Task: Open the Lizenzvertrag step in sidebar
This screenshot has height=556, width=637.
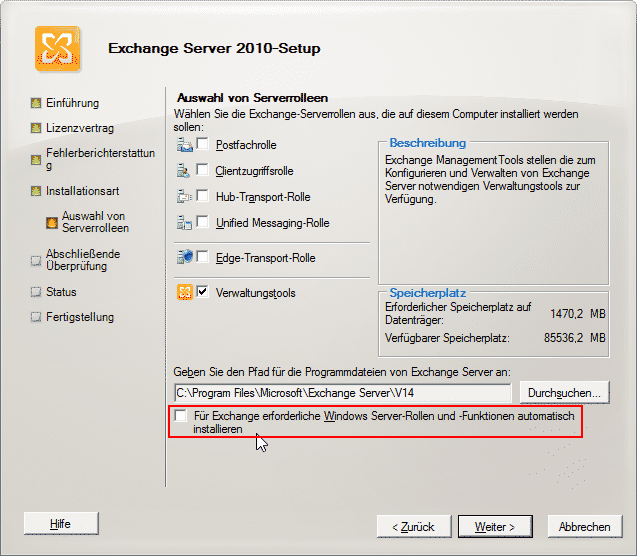Action: 80,128
